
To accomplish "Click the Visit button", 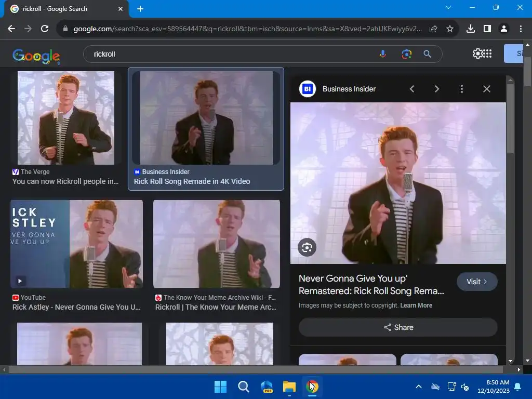I will click(x=477, y=282).
